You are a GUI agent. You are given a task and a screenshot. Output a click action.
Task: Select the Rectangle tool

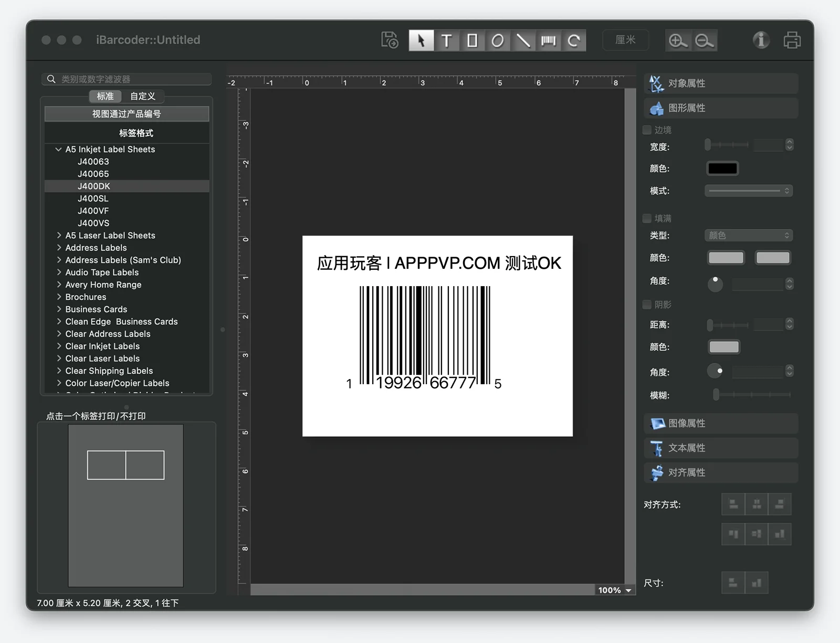coord(472,40)
